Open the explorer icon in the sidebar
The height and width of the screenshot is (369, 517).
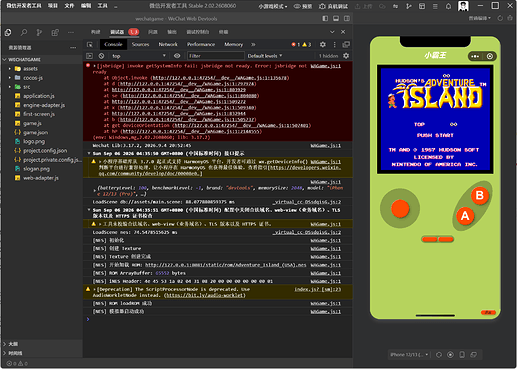pyautogui.click(x=8, y=32)
